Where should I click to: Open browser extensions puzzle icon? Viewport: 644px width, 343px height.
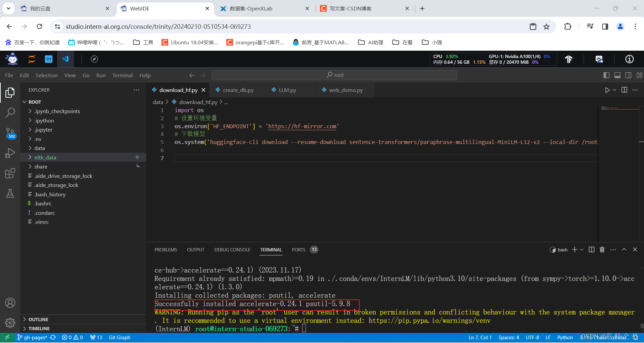click(568, 27)
